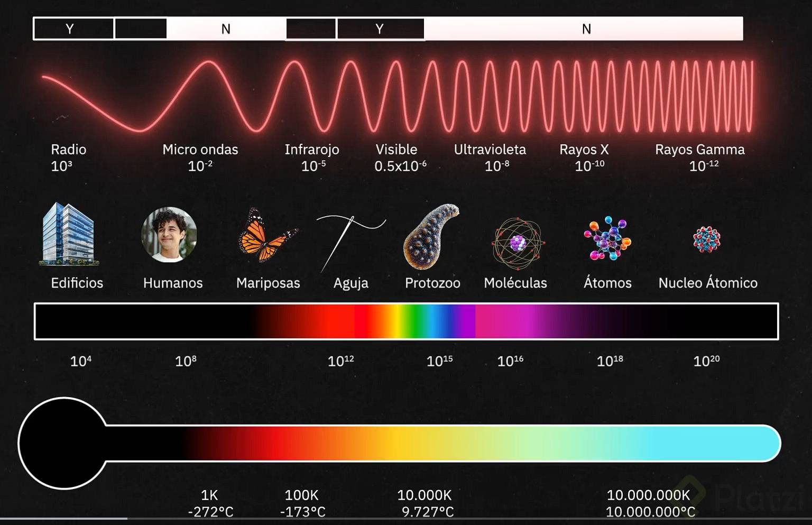812x525 pixels.
Task: Select the long N segment above Rayos X
Action: point(584,29)
